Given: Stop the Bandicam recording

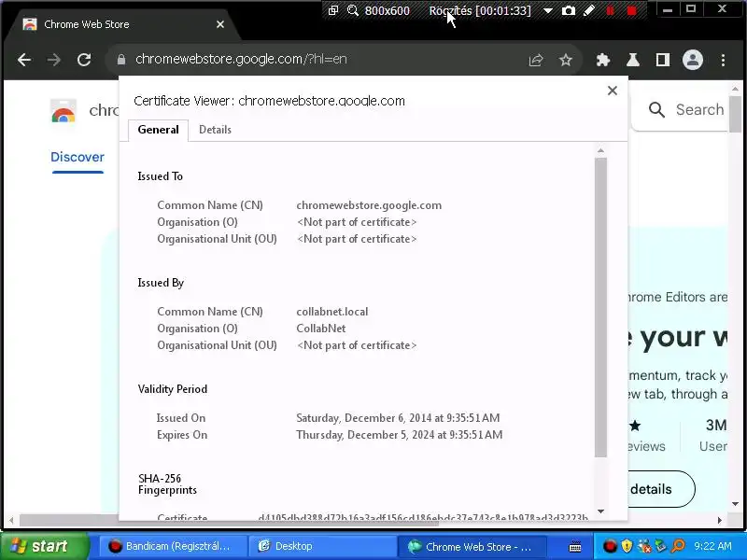Looking at the screenshot, I should tap(632, 10).
